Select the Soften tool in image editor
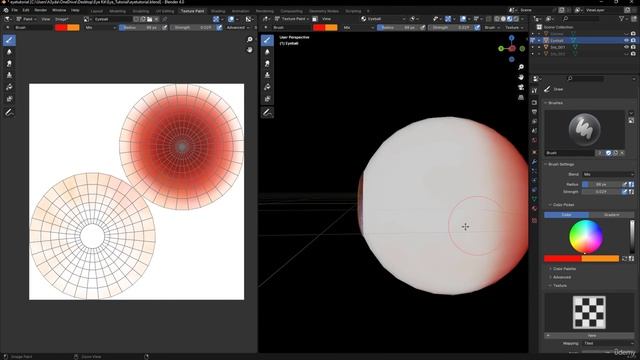The width and height of the screenshot is (640, 360). [x=9, y=52]
